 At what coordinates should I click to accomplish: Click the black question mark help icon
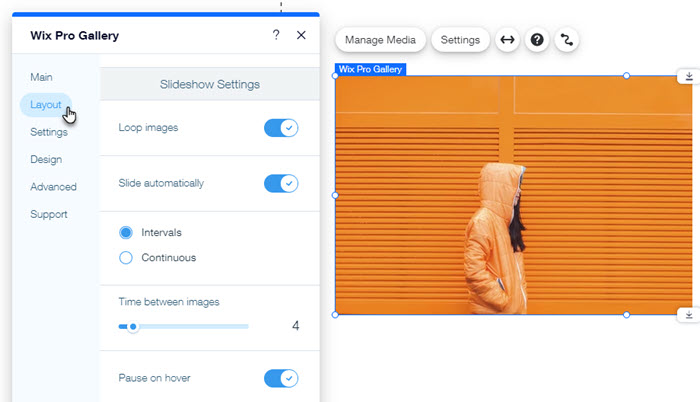(537, 40)
